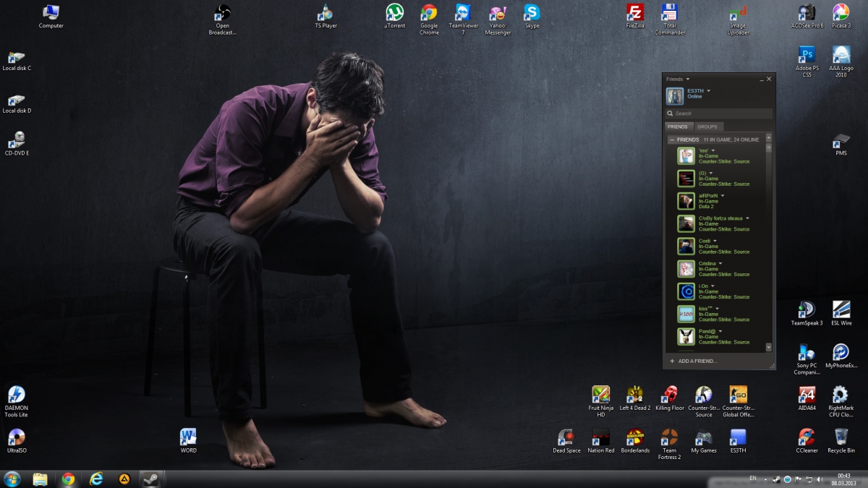Open Total Commander shortcut
Viewport: 868px width, 488px height.
(x=669, y=13)
